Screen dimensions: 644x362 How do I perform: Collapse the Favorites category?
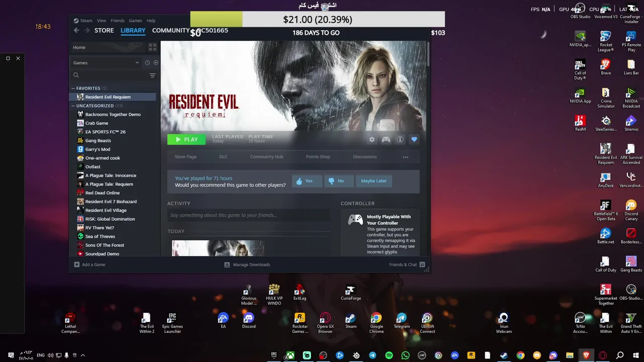(73, 88)
